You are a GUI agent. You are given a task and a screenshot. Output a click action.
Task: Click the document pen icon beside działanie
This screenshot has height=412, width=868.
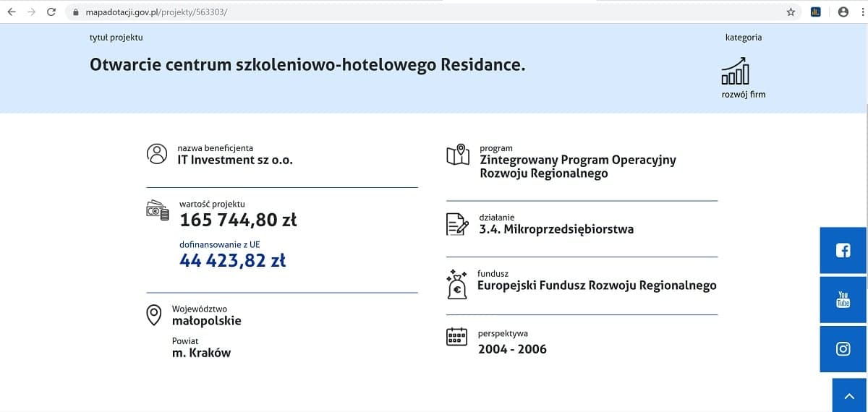pyautogui.click(x=457, y=224)
